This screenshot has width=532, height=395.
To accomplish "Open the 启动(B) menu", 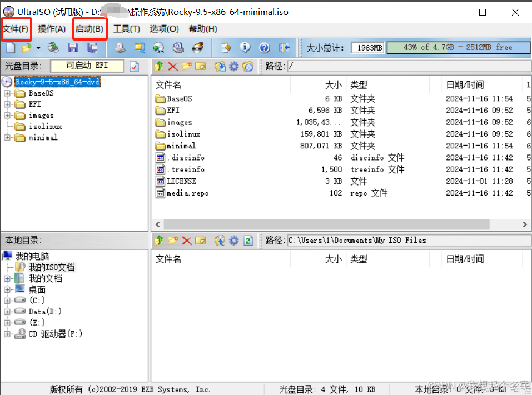I will tap(90, 29).
